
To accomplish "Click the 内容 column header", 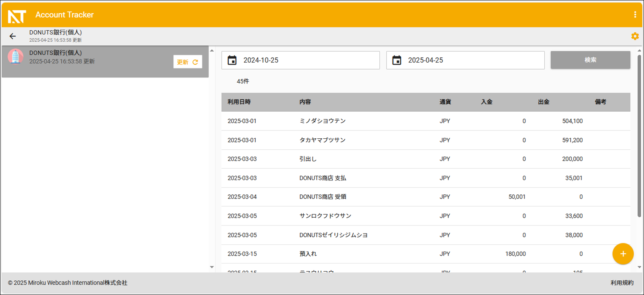I will pyautogui.click(x=305, y=102).
